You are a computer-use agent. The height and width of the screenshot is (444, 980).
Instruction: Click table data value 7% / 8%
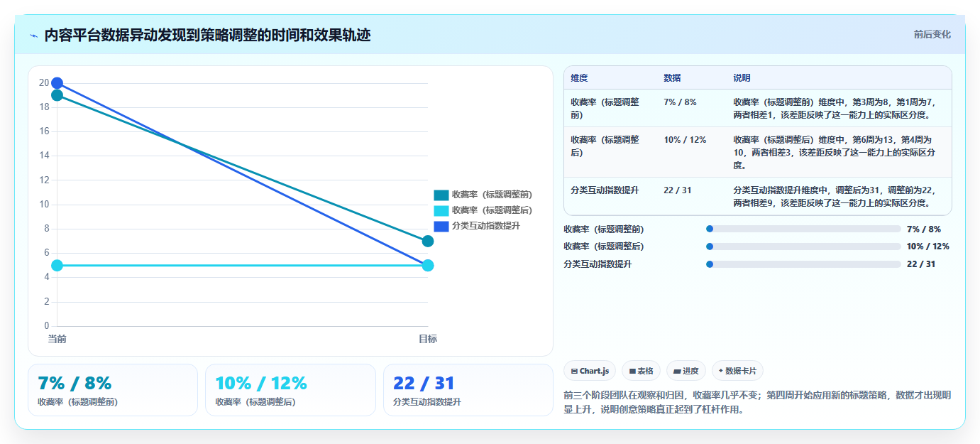(680, 102)
